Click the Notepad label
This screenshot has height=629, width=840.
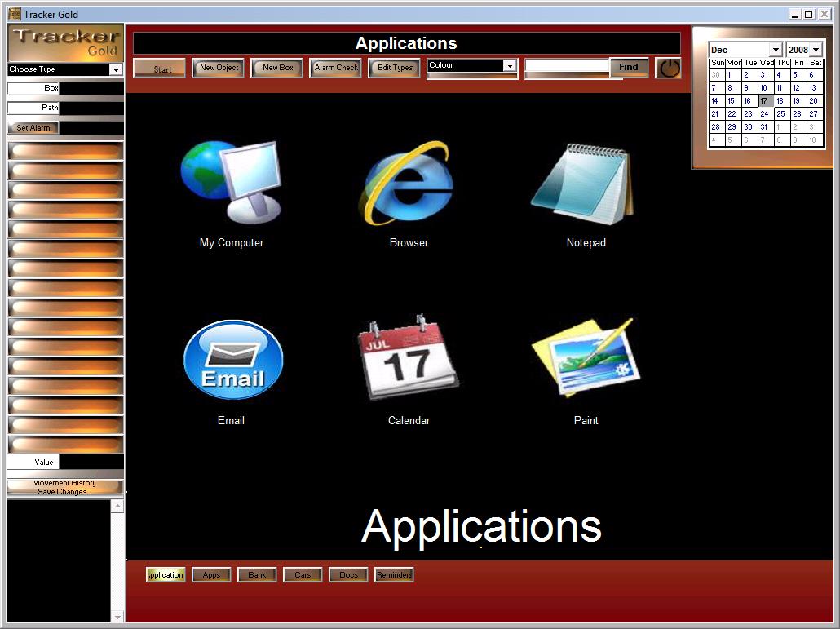[x=586, y=242]
